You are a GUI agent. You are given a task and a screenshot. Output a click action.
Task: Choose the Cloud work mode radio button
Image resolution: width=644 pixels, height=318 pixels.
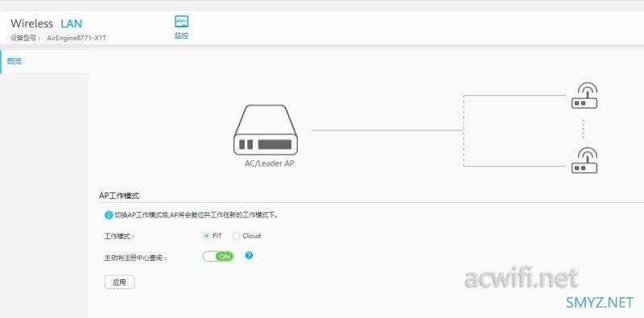click(x=236, y=236)
